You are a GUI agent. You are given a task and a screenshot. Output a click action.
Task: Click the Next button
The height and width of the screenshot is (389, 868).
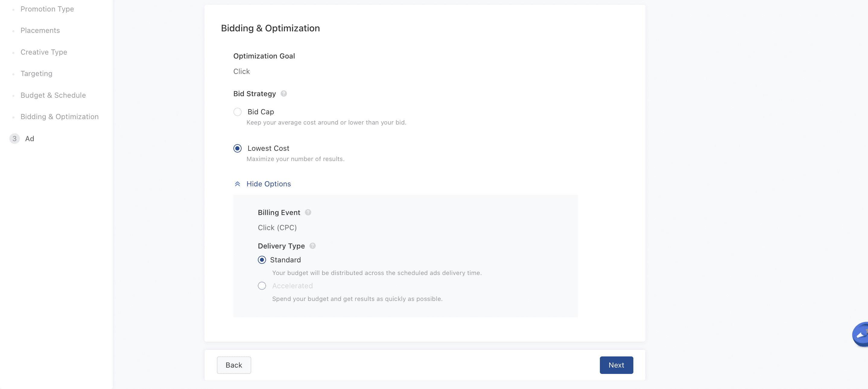[x=616, y=365]
